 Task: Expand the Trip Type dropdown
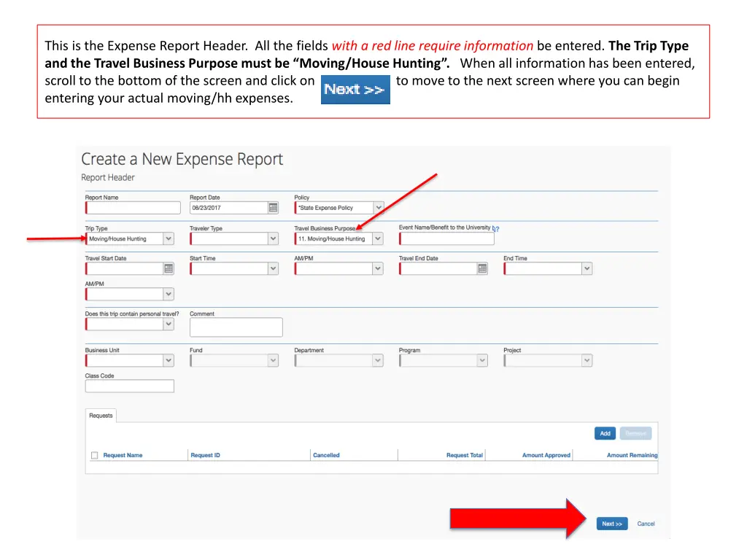pos(169,238)
